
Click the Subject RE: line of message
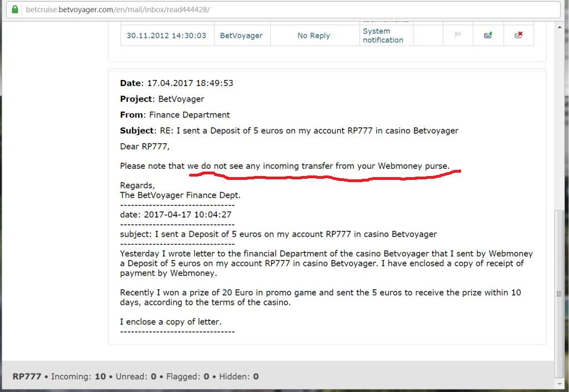289,130
